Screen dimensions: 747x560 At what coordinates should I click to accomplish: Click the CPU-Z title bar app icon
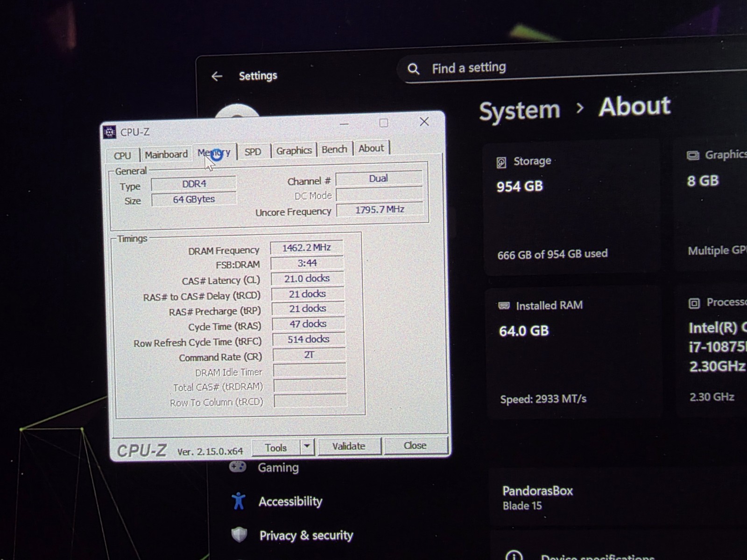pyautogui.click(x=109, y=133)
